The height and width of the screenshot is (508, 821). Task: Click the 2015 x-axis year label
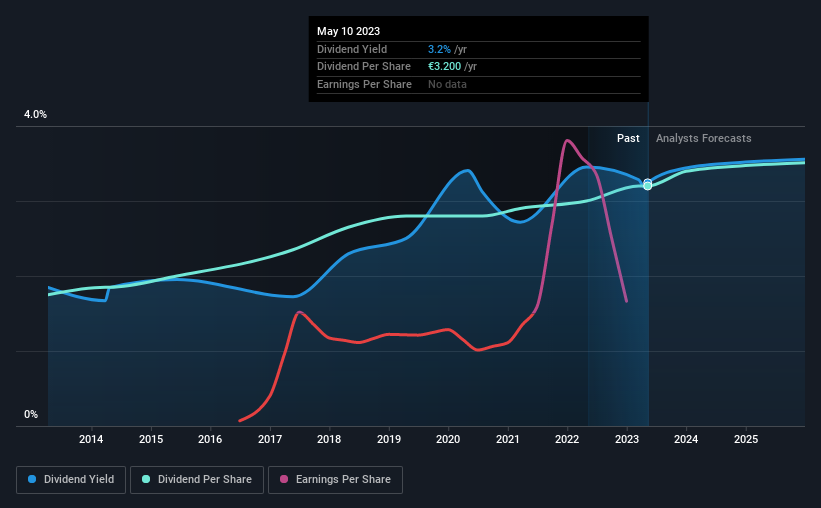point(151,439)
